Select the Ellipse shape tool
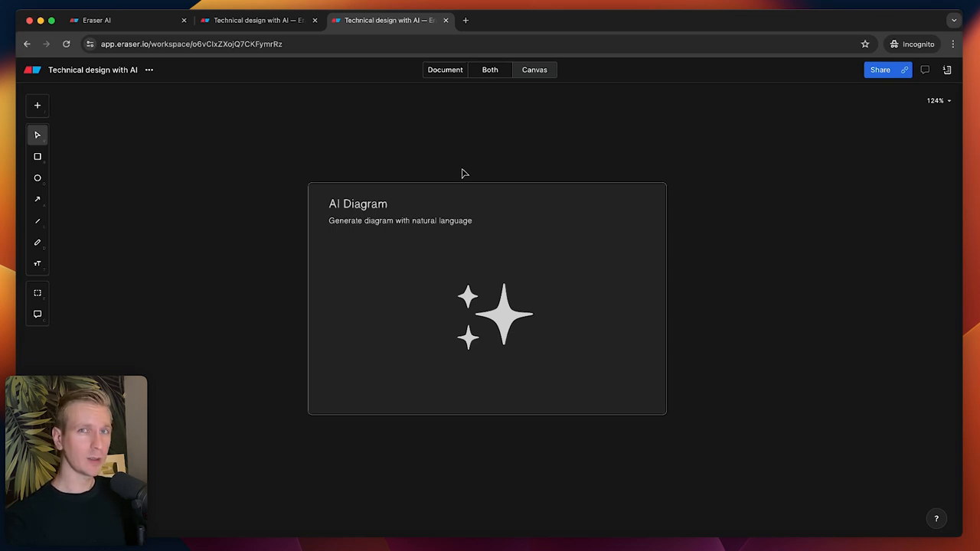Image resolution: width=980 pixels, height=551 pixels. pyautogui.click(x=38, y=178)
